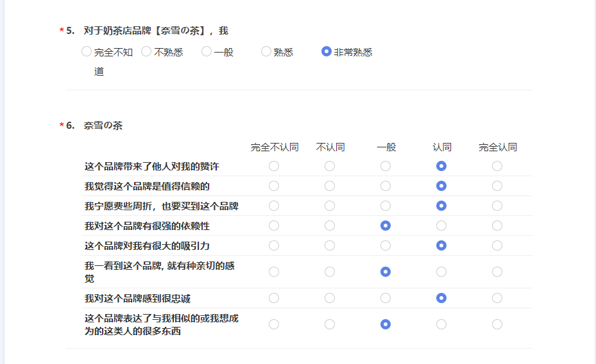Click statement 我觉得这个品牌是值得信赖的

147,186
